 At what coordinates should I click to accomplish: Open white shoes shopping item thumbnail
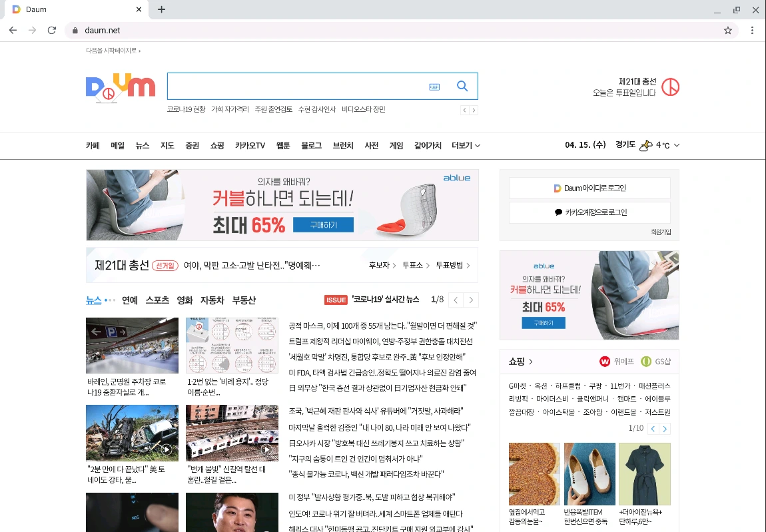click(589, 474)
